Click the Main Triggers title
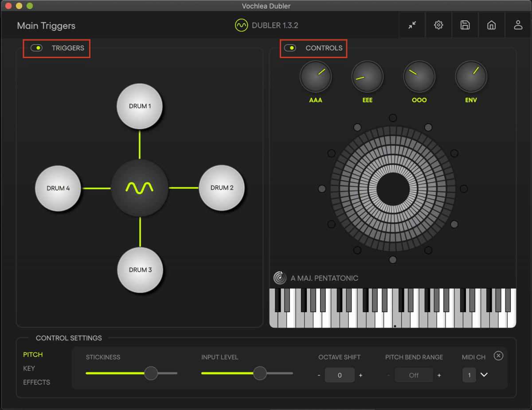532x410 pixels. click(46, 26)
